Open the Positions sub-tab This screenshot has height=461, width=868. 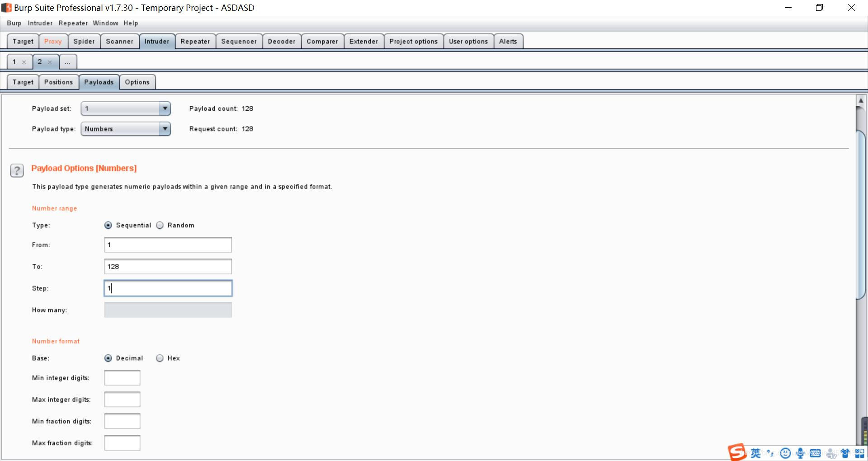tap(59, 82)
